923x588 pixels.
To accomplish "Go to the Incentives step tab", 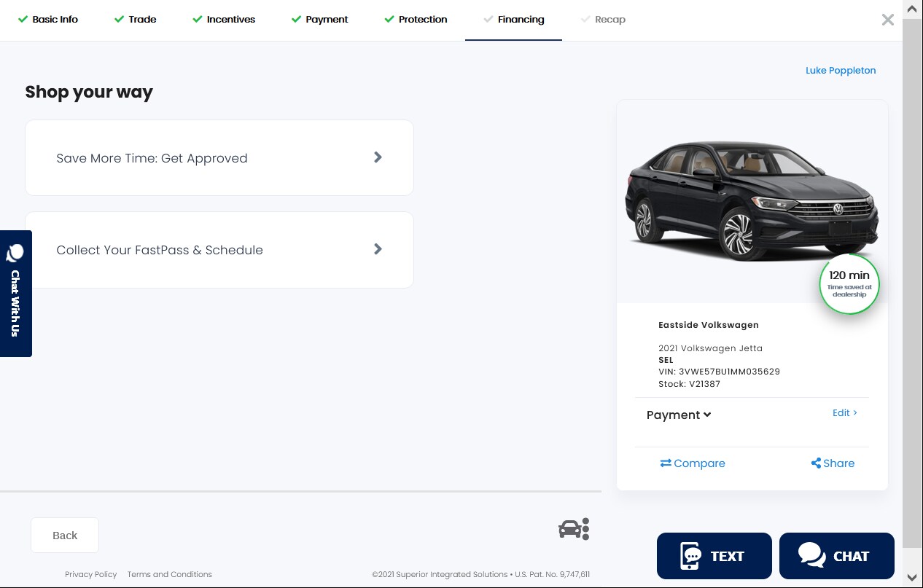I will pos(224,20).
